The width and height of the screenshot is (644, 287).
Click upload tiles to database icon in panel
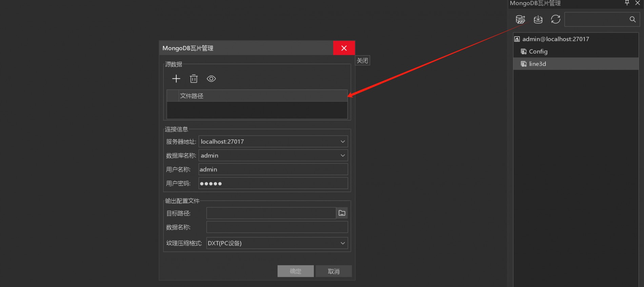point(538,19)
